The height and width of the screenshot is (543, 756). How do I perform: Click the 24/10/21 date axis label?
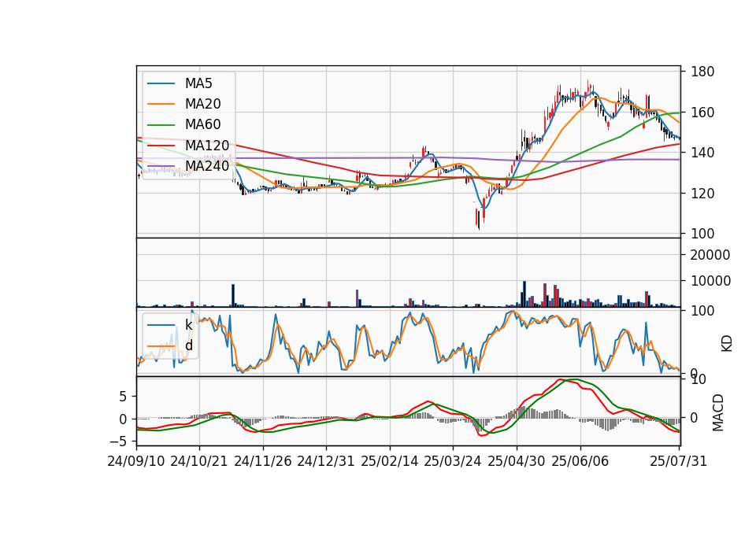click(199, 461)
